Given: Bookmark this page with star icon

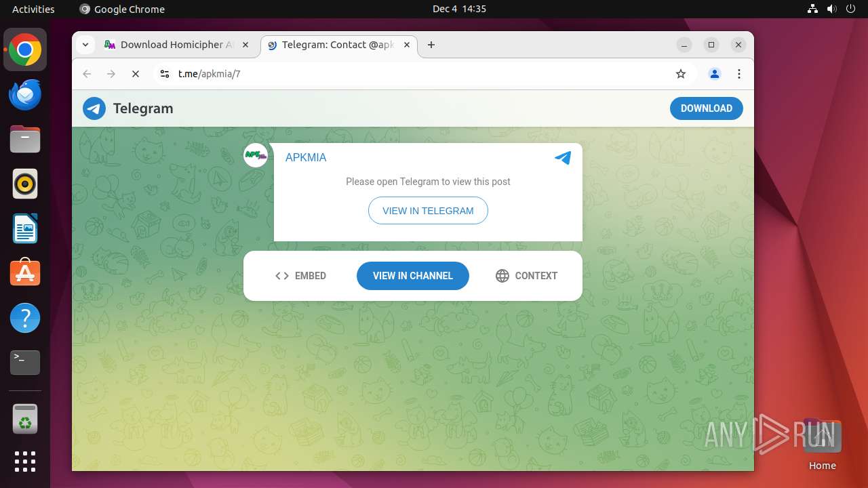Looking at the screenshot, I should 681,74.
